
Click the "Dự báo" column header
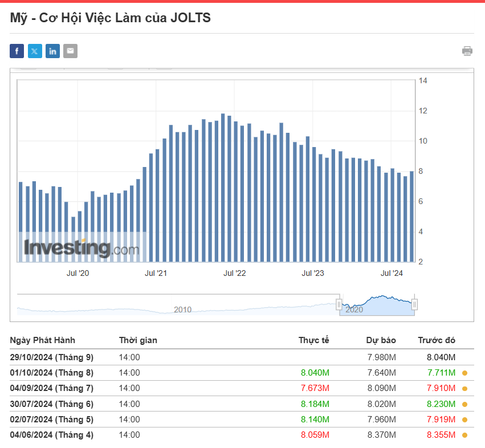point(381,340)
